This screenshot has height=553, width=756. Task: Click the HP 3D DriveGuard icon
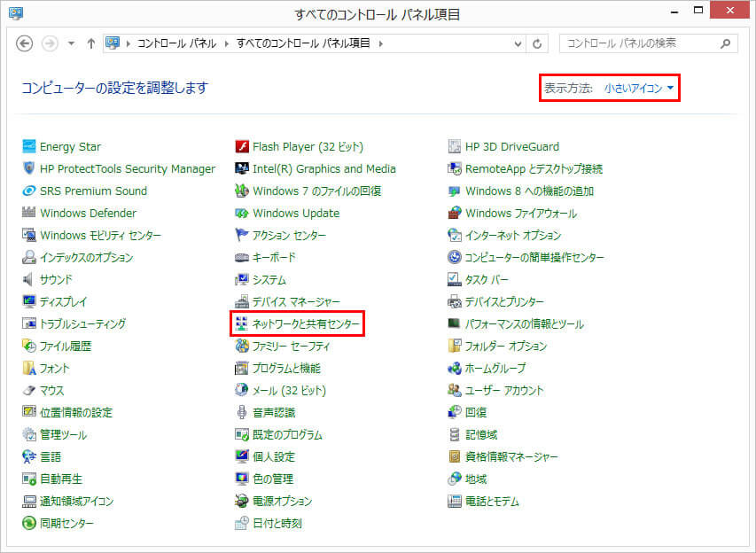point(454,146)
